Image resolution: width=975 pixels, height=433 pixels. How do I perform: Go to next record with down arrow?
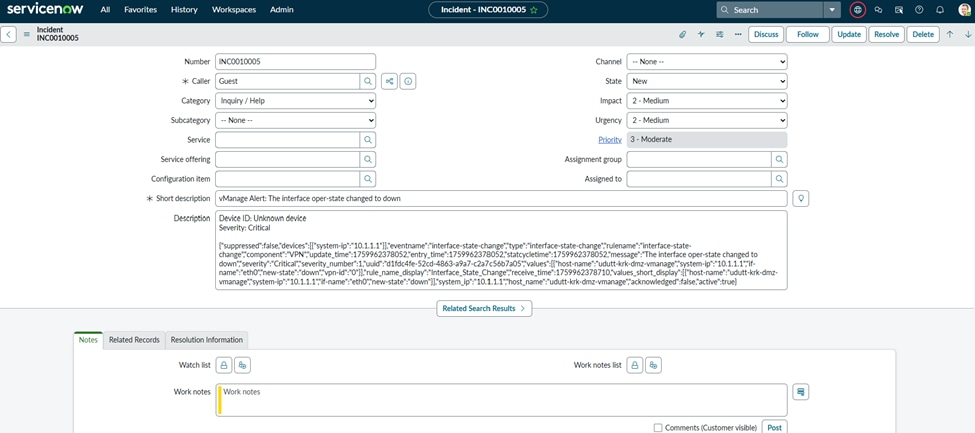(968, 34)
